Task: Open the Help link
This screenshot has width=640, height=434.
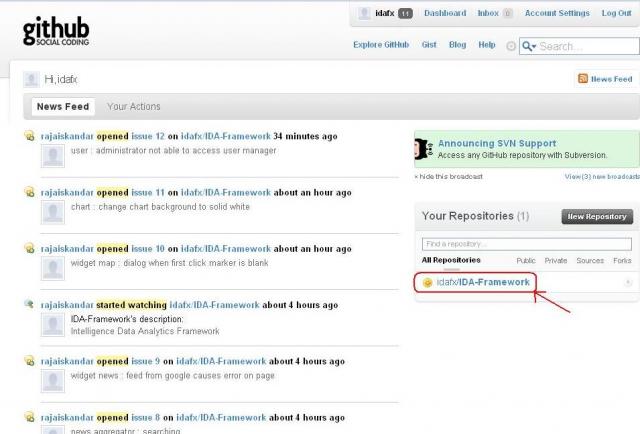Action: 487,45
